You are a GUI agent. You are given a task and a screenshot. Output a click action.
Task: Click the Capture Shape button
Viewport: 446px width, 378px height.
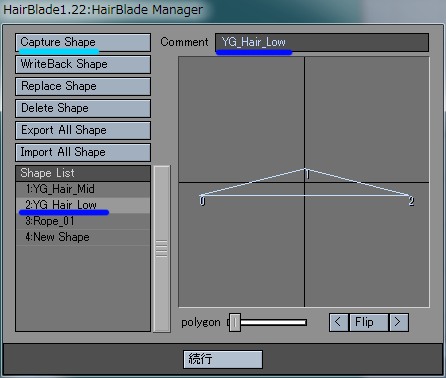pos(83,42)
